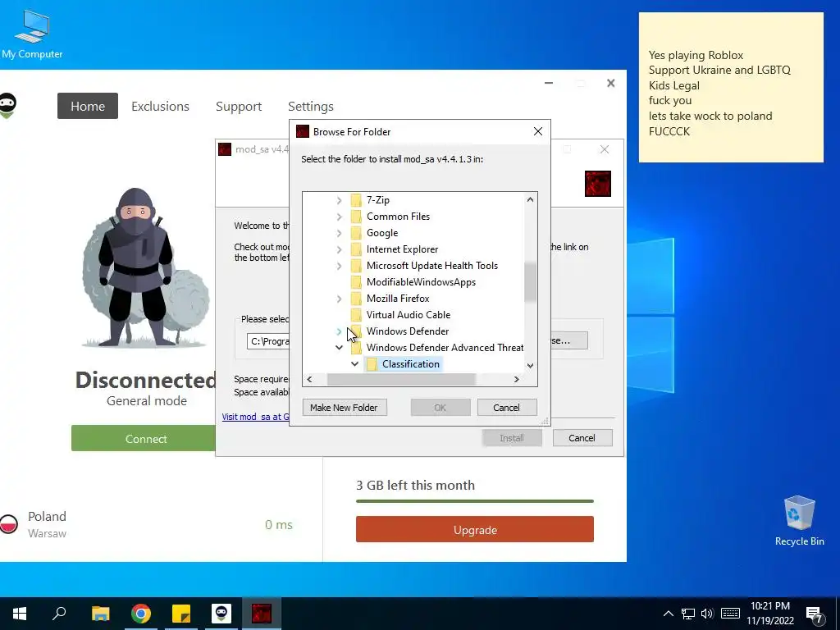
Task: Open network status tray icon
Action: (688, 614)
